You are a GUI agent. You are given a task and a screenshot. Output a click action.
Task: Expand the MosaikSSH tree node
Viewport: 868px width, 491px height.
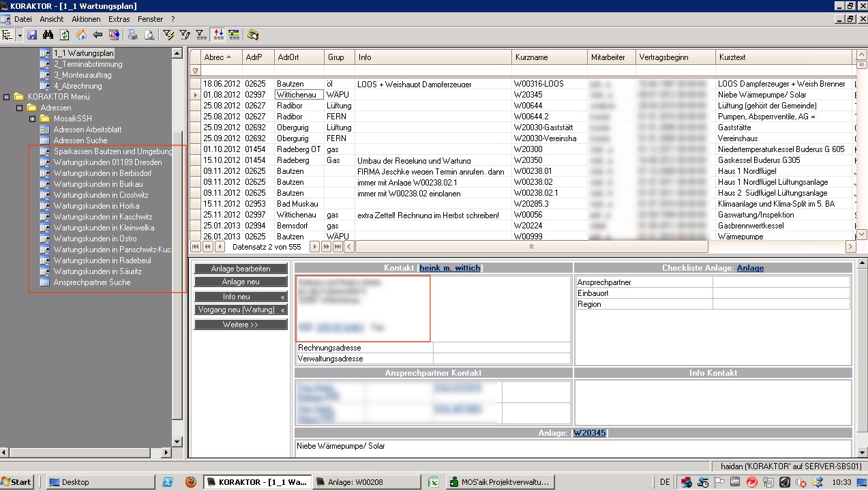(31, 119)
